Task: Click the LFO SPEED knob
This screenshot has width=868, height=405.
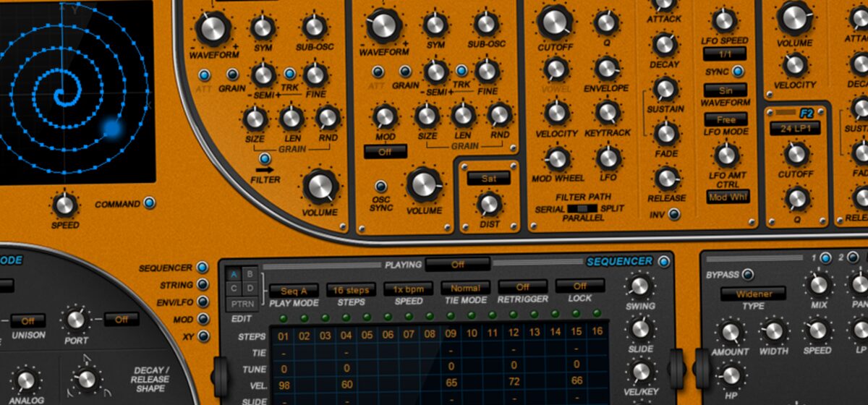Action: (x=725, y=20)
